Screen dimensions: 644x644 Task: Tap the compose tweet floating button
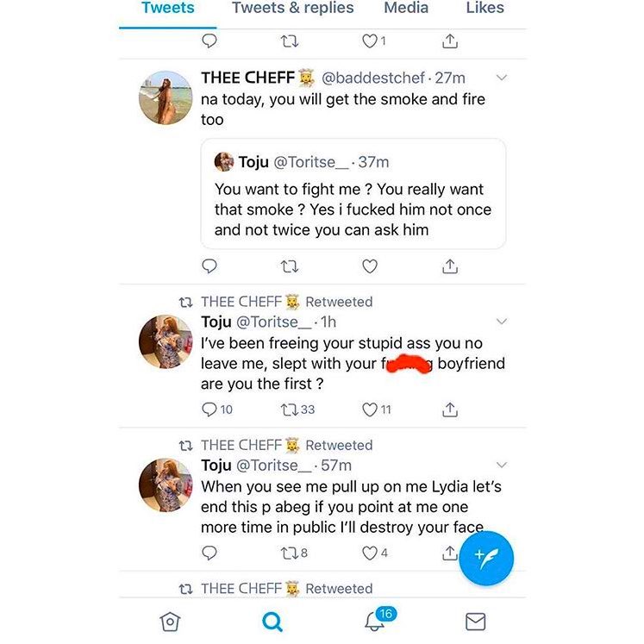486,558
